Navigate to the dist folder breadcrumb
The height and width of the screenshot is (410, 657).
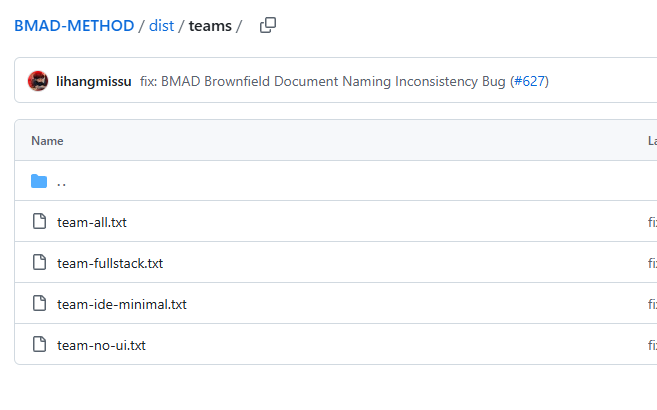161,26
